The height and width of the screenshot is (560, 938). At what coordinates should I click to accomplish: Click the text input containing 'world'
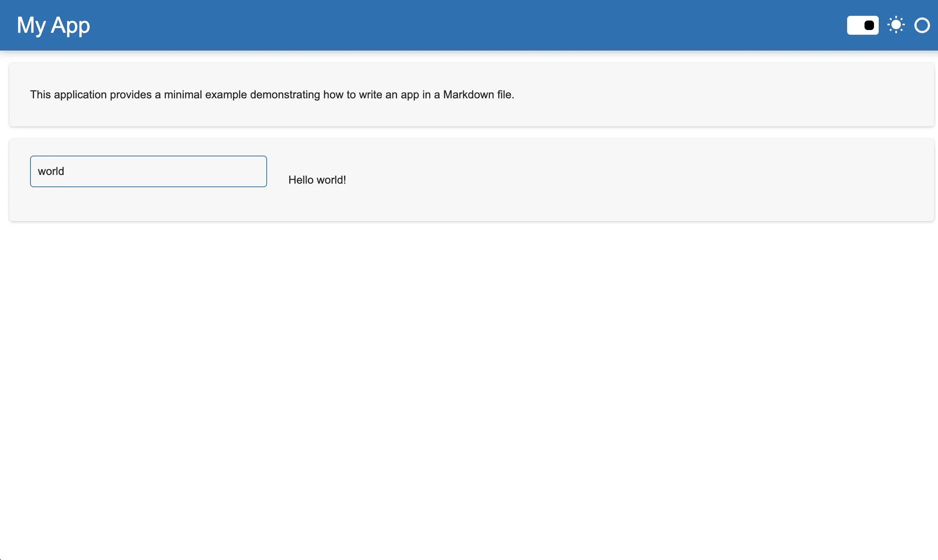click(149, 171)
